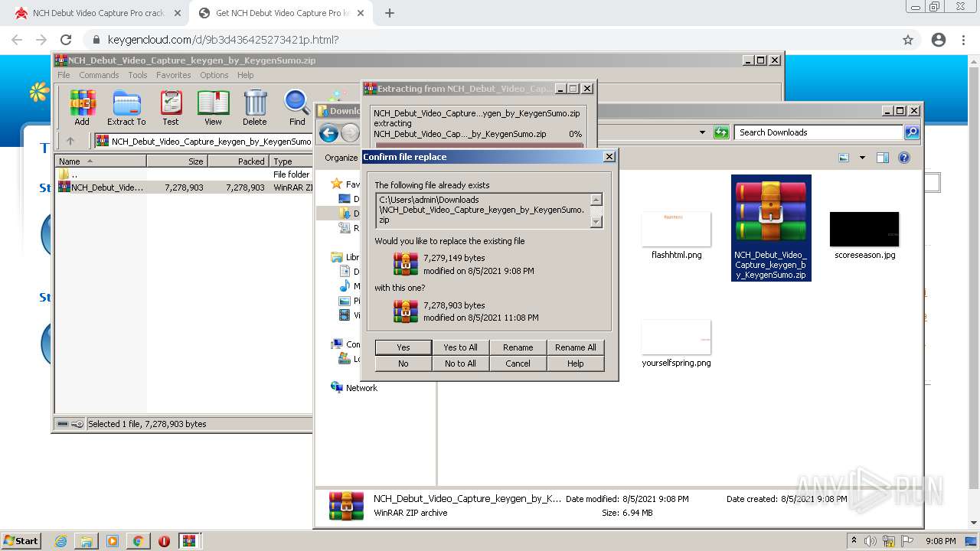Open the Tools menu in WinRAR

(x=138, y=75)
